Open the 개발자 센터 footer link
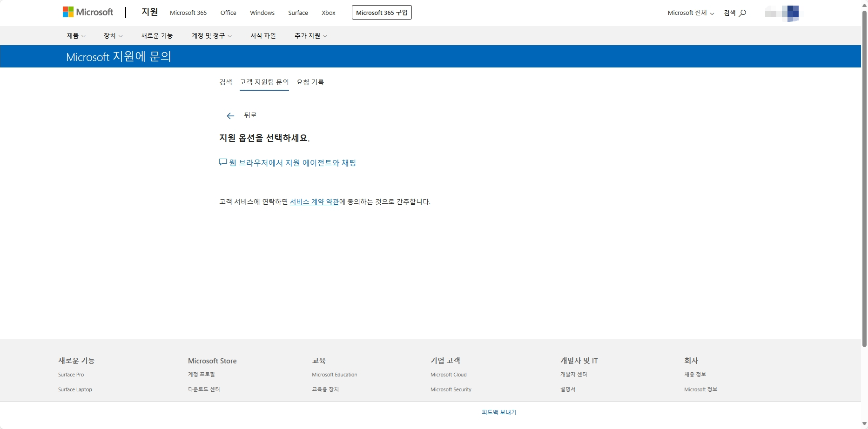868x429 pixels. 573,375
